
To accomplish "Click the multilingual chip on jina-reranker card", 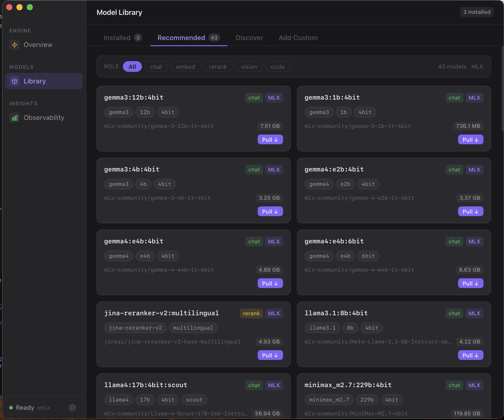I will 193,328.
